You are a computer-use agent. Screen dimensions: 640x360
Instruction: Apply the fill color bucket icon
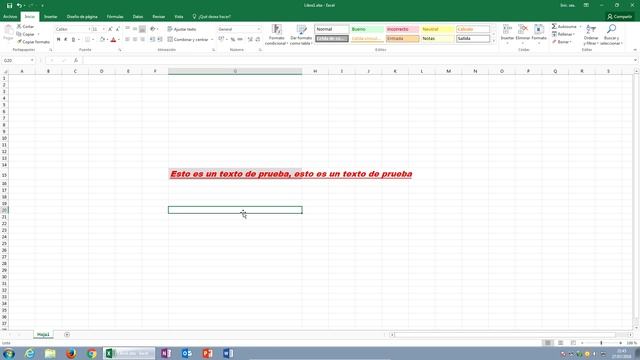pos(102,40)
